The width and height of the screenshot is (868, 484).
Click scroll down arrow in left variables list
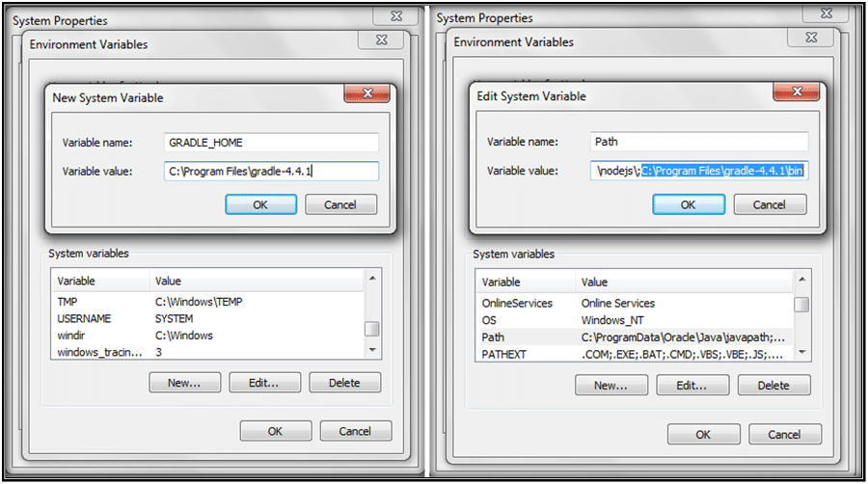pyautogui.click(x=372, y=350)
